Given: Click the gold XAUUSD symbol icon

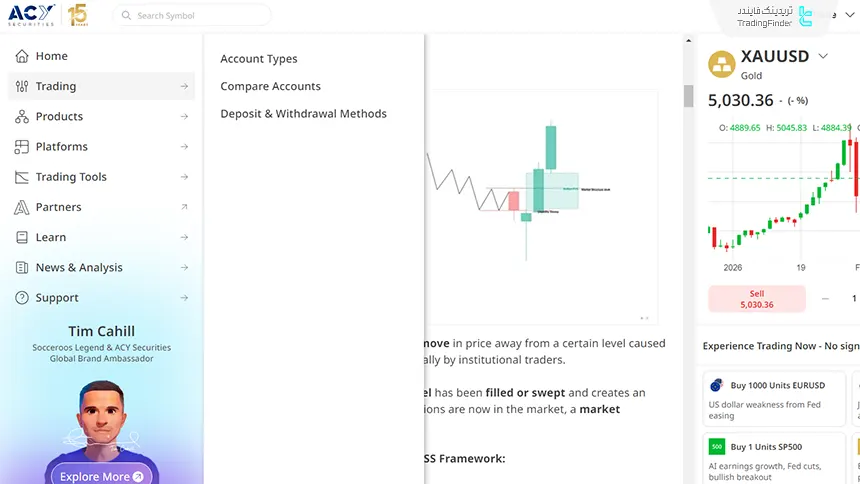Looking at the screenshot, I should [721, 64].
